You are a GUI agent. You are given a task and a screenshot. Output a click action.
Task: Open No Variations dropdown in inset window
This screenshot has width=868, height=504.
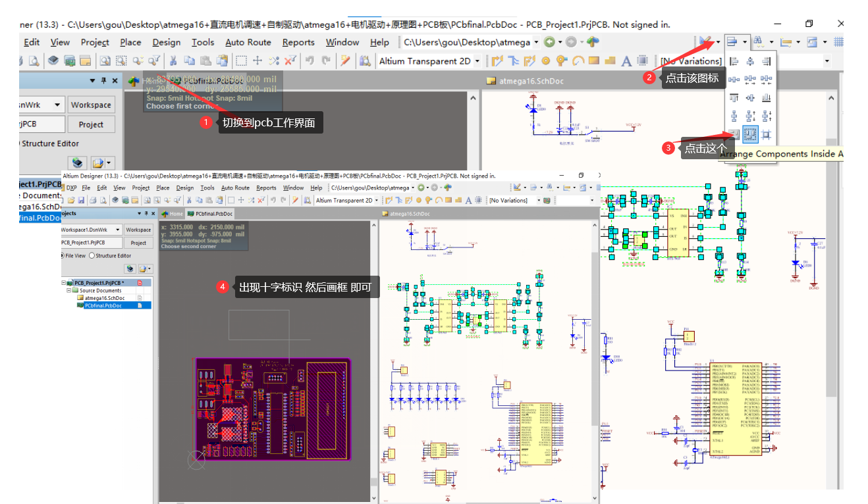(x=539, y=201)
